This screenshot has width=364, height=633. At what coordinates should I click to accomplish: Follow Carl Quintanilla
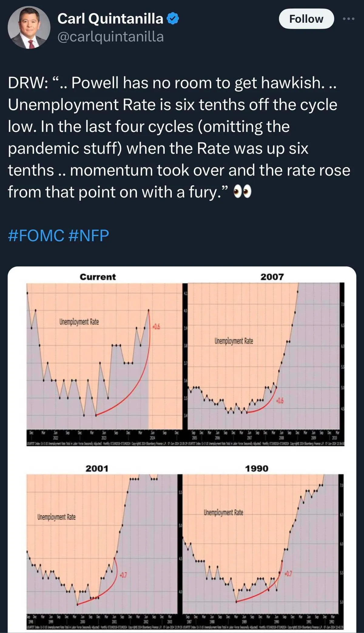(x=306, y=19)
